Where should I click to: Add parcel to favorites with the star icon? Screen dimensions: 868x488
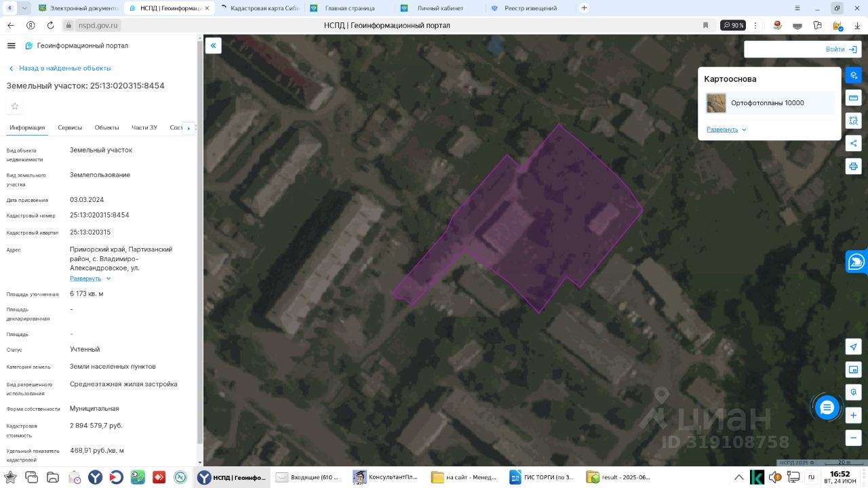[15, 106]
